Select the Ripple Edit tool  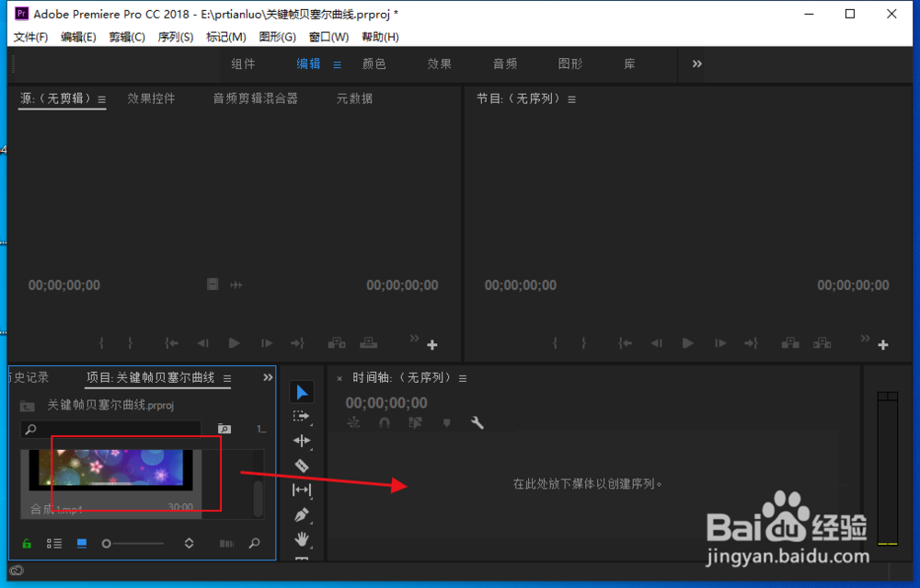pos(302,441)
